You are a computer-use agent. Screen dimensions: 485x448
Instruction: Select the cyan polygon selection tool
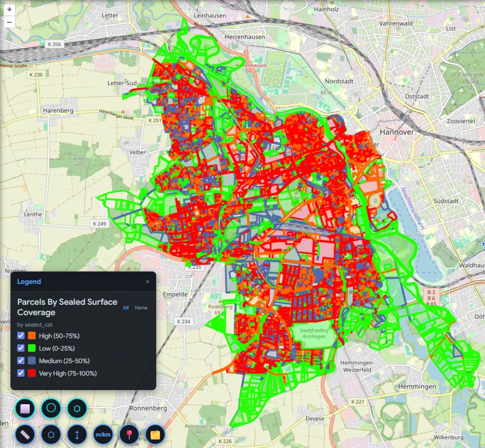77,408
